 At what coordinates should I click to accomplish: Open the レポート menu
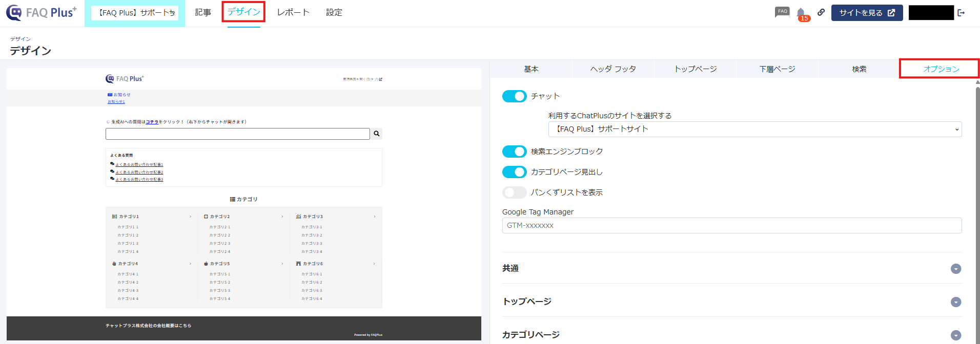click(x=293, y=12)
